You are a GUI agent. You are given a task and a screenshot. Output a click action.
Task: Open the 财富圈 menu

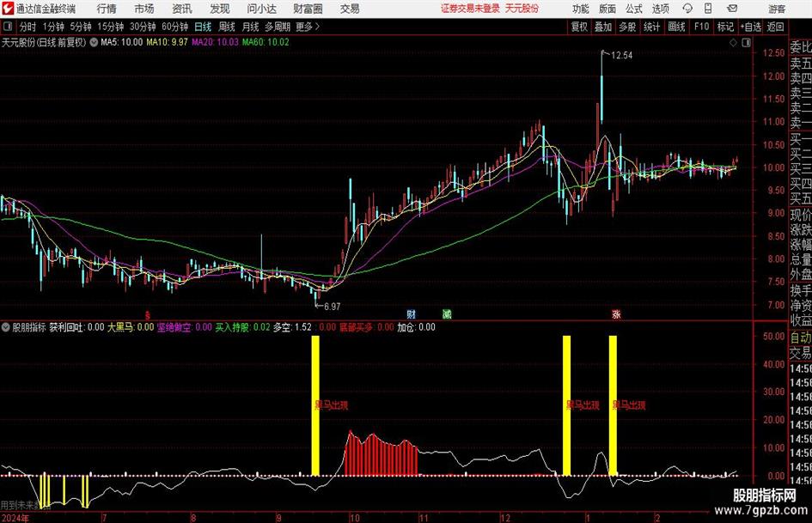(x=308, y=9)
